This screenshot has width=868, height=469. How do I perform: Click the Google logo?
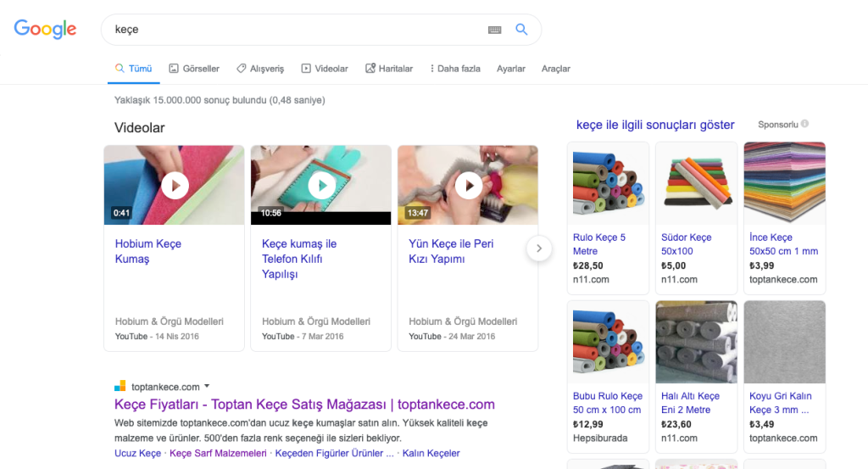coord(46,29)
